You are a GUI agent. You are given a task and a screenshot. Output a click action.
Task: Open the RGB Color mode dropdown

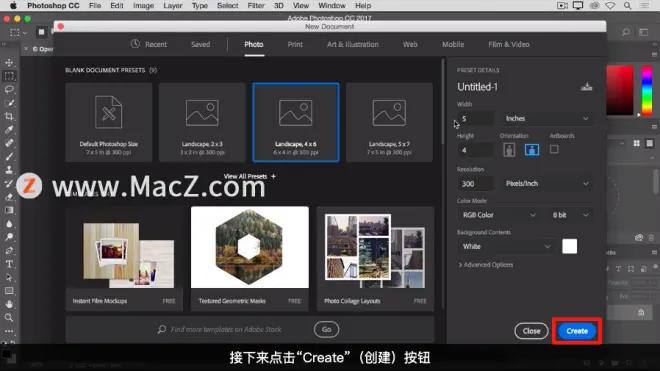coord(498,215)
